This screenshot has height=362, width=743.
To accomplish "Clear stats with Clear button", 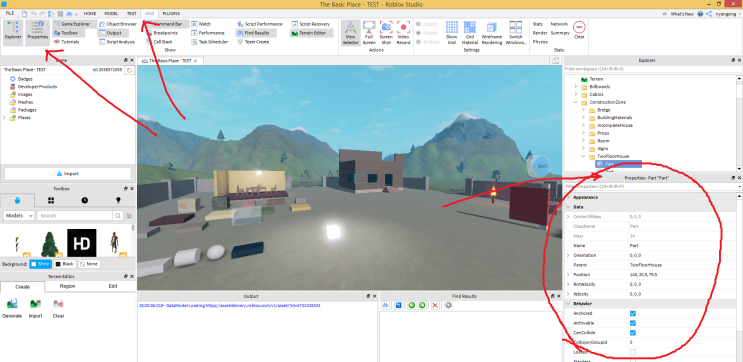I will 579,30.
